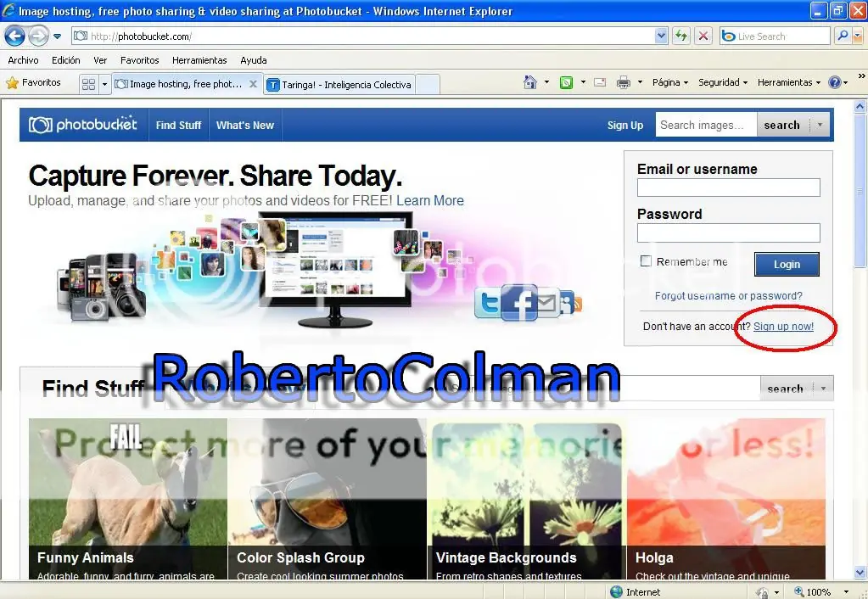Image resolution: width=868 pixels, height=599 pixels.
Task: Click the Read mail envelope icon
Action: (x=600, y=82)
